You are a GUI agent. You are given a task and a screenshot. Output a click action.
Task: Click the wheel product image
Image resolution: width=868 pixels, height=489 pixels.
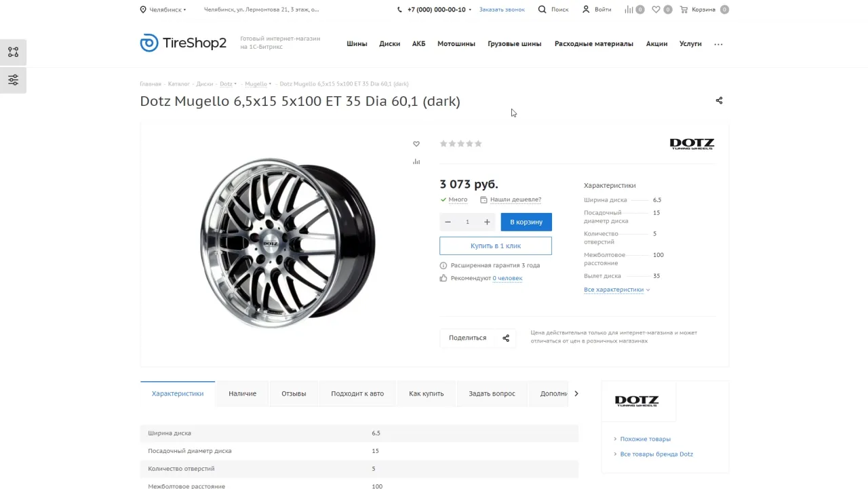coord(288,242)
